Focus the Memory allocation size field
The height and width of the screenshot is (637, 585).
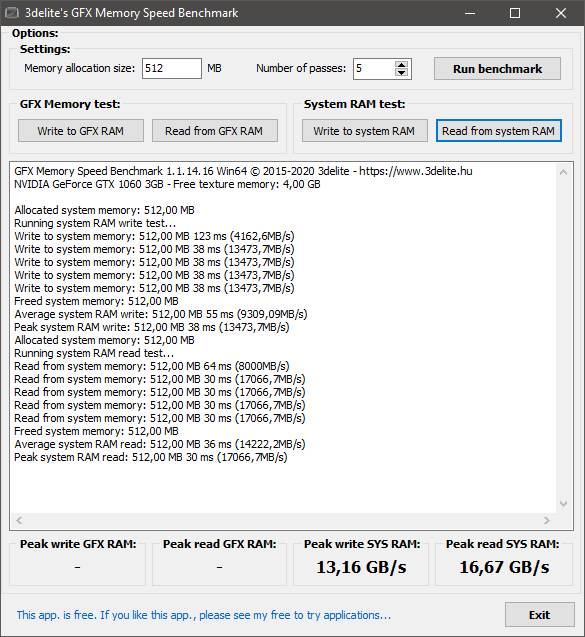pos(171,68)
